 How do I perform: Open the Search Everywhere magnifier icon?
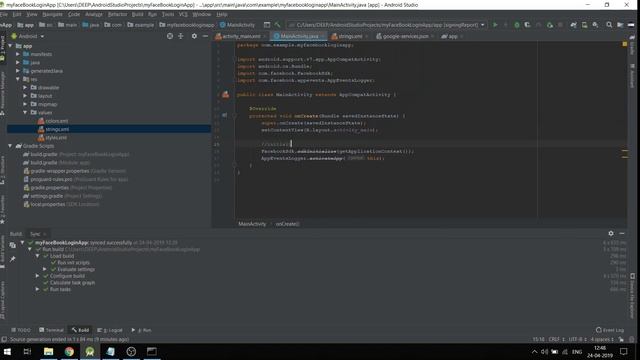(x=609, y=25)
